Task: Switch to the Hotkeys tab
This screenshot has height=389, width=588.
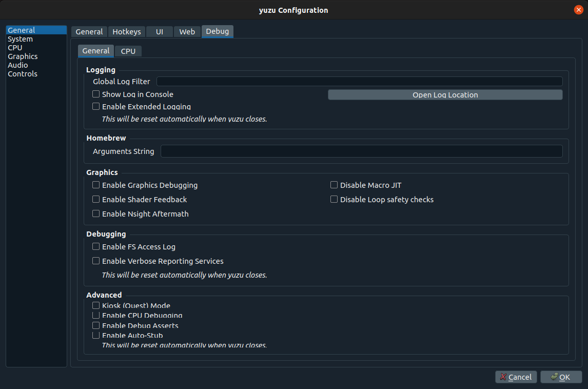Action: point(126,32)
